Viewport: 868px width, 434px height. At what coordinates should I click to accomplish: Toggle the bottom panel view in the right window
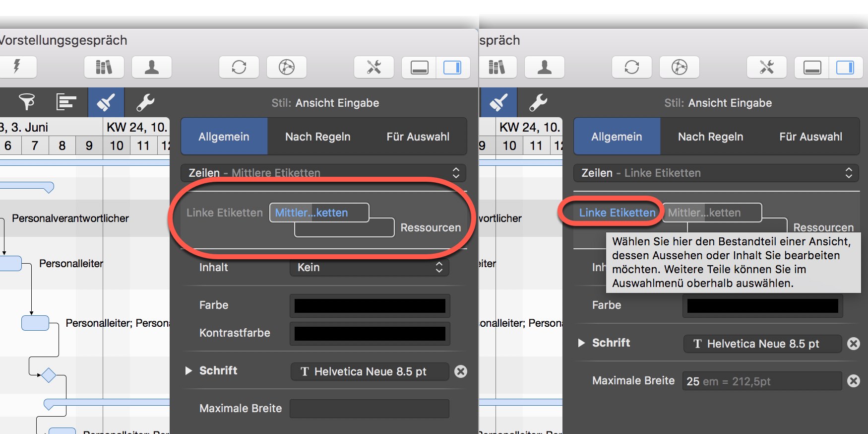pos(812,67)
